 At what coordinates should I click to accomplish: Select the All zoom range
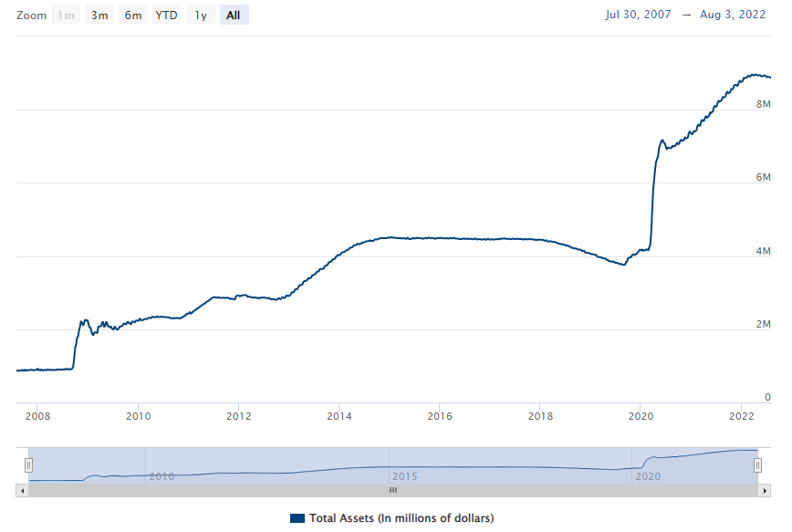point(234,16)
